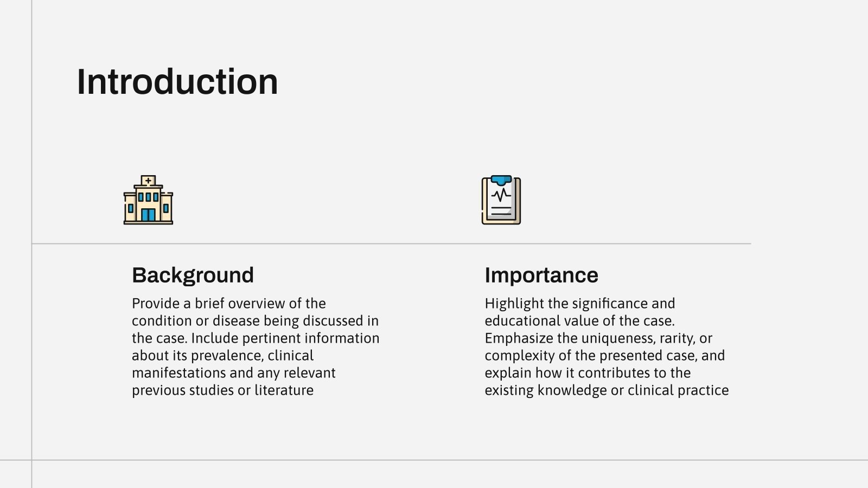
Task: Select the horizontal line near the slide bottom
Action: pyautogui.click(x=434, y=460)
